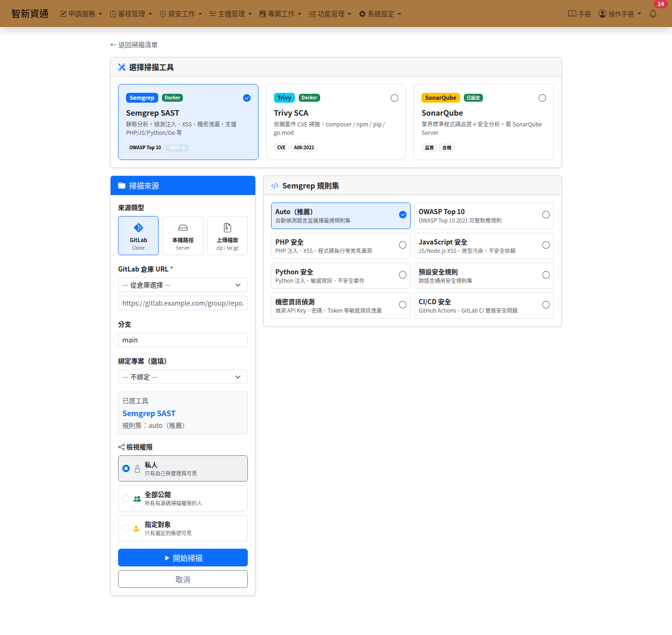Viewport: 672px width, 635px height.
Task: Select the 預設安全規則 ruleset card
Action: [484, 276]
